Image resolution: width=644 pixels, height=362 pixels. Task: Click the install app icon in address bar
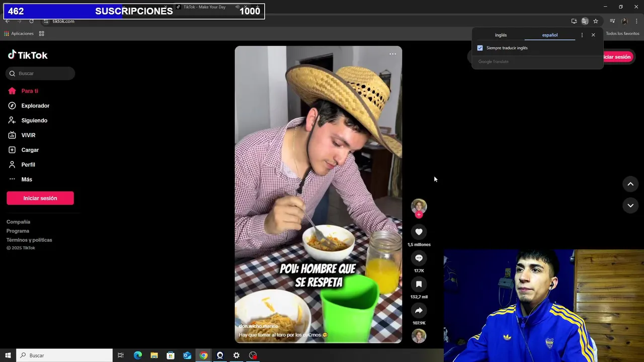click(574, 21)
